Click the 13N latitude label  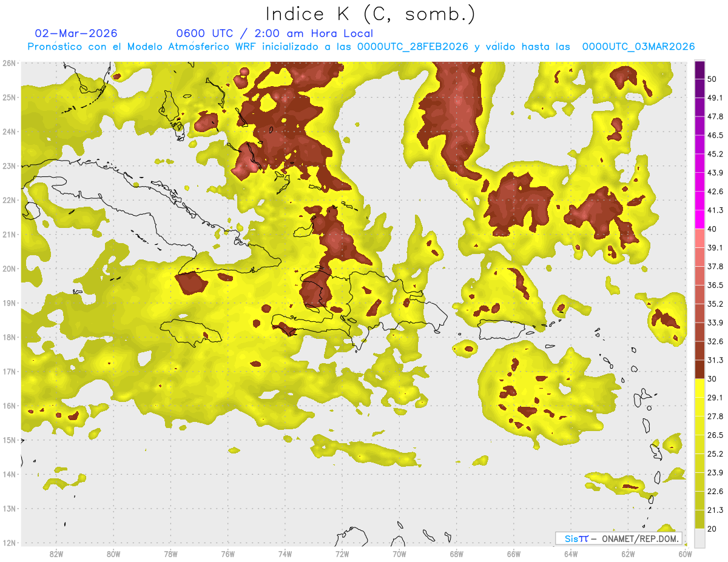(9, 509)
